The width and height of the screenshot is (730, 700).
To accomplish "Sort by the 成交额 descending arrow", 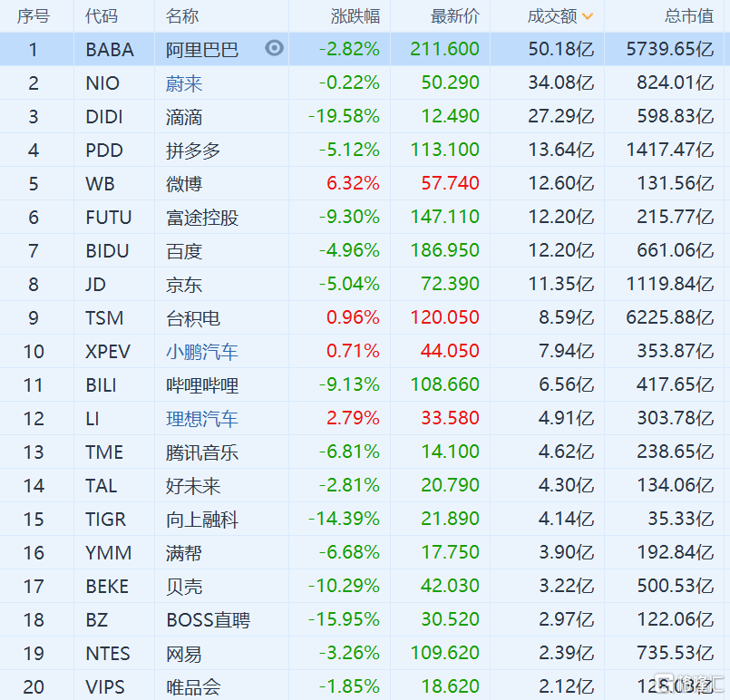I will 588,16.
